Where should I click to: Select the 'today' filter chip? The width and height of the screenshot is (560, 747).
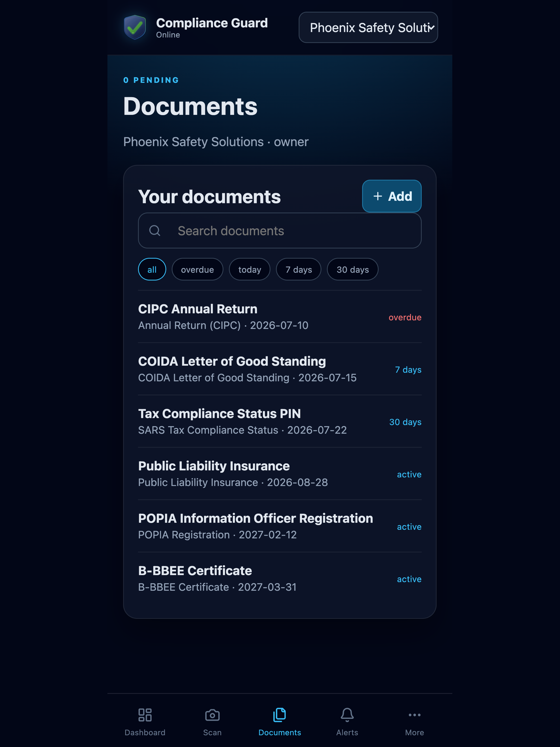(249, 270)
